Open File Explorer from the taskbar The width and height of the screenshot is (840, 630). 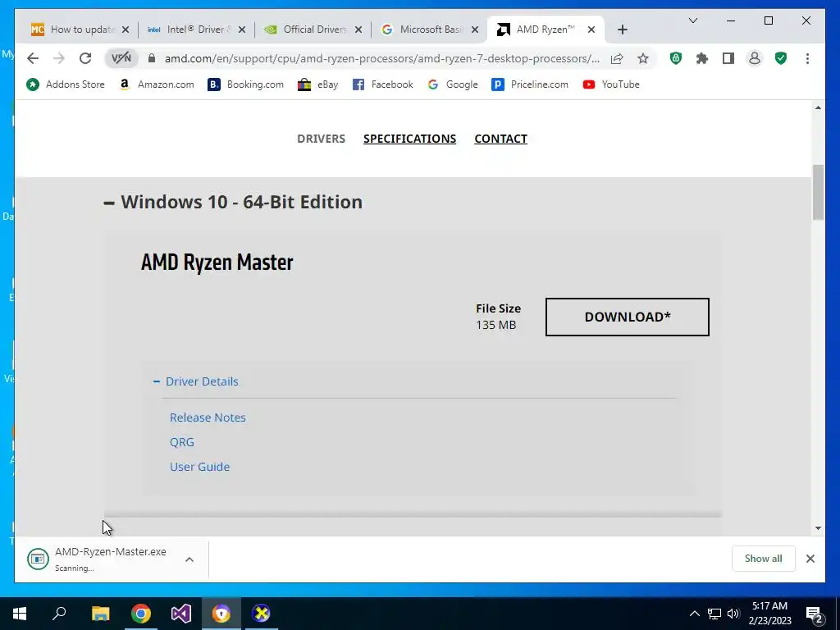coord(100,614)
